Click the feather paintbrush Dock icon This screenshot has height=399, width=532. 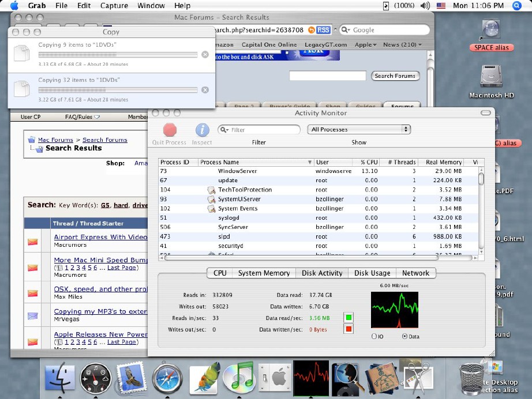[x=204, y=378]
